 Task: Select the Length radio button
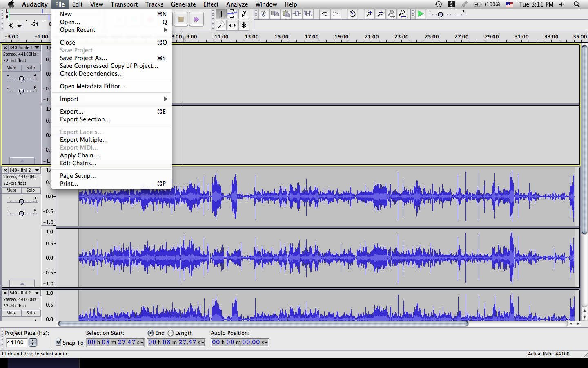click(171, 333)
